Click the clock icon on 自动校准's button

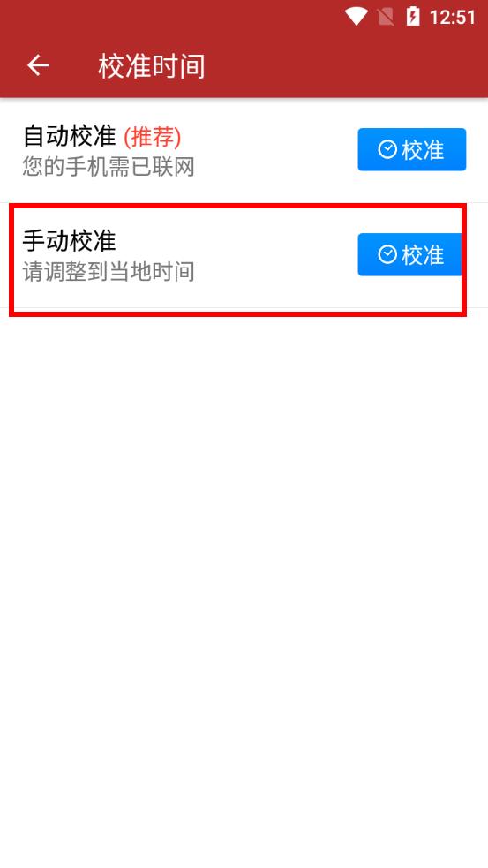[387, 149]
